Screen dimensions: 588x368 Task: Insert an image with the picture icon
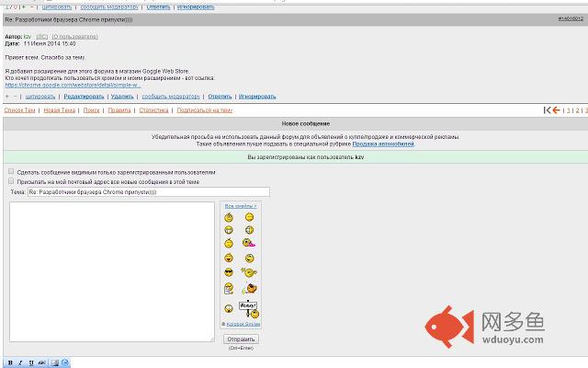[55, 362]
